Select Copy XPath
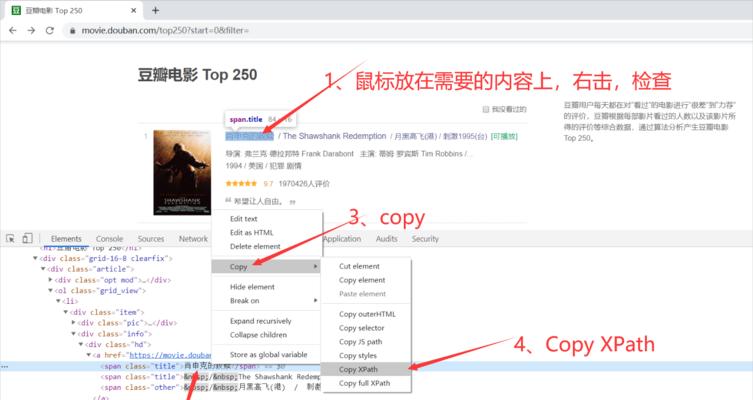 click(x=366, y=369)
